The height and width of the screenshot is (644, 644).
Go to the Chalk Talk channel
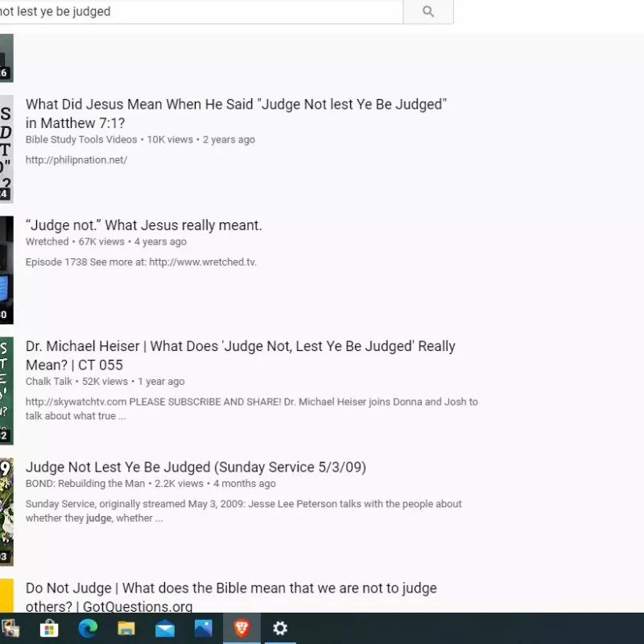coord(49,382)
